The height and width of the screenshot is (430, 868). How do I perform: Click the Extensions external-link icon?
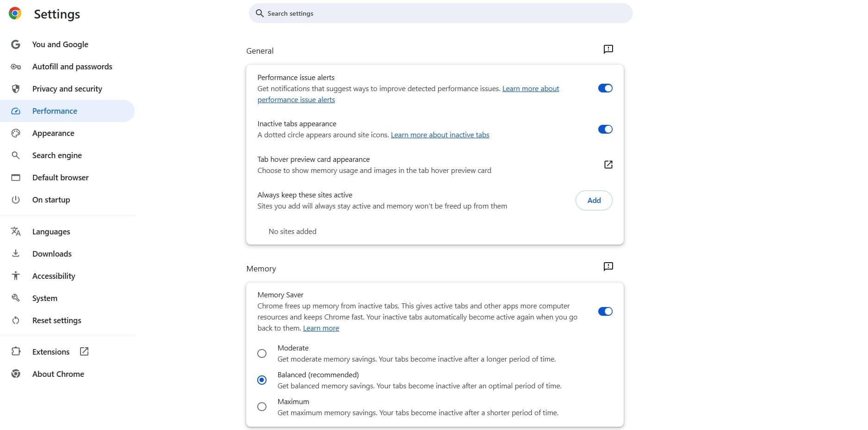84,351
